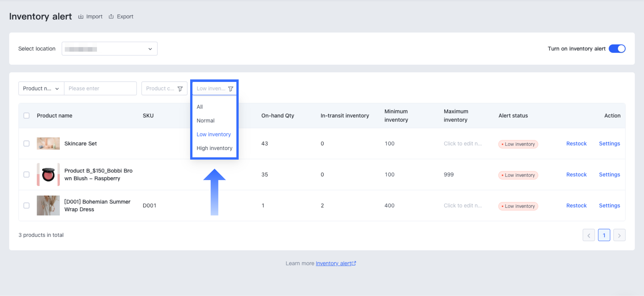Tick the Skincare Set row checkbox
This screenshot has height=296, width=644.
click(x=27, y=143)
